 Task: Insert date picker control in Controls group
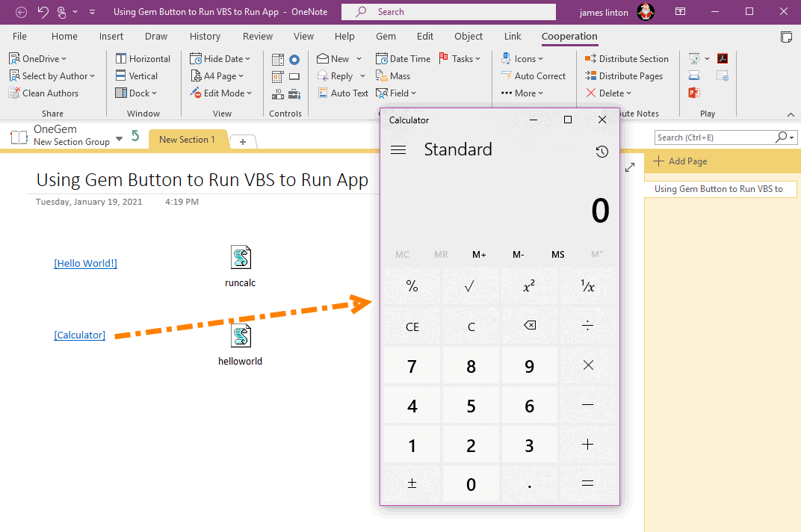278,77
